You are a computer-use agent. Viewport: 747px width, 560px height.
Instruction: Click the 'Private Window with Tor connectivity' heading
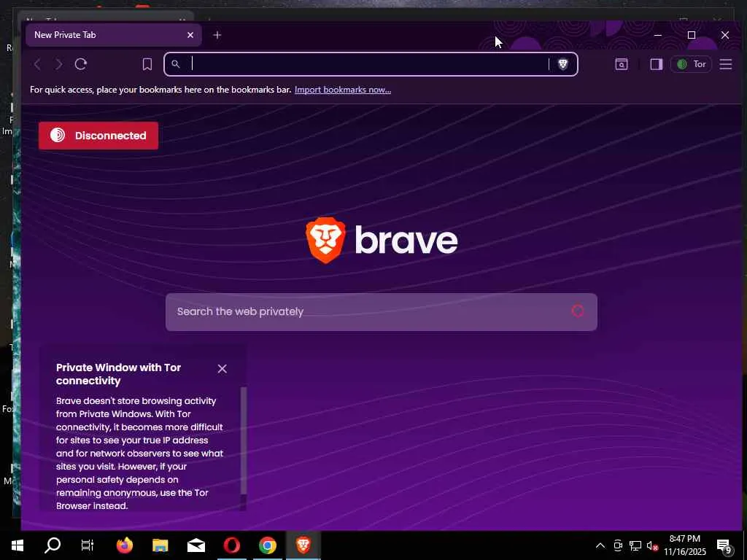[x=119, y=374]
